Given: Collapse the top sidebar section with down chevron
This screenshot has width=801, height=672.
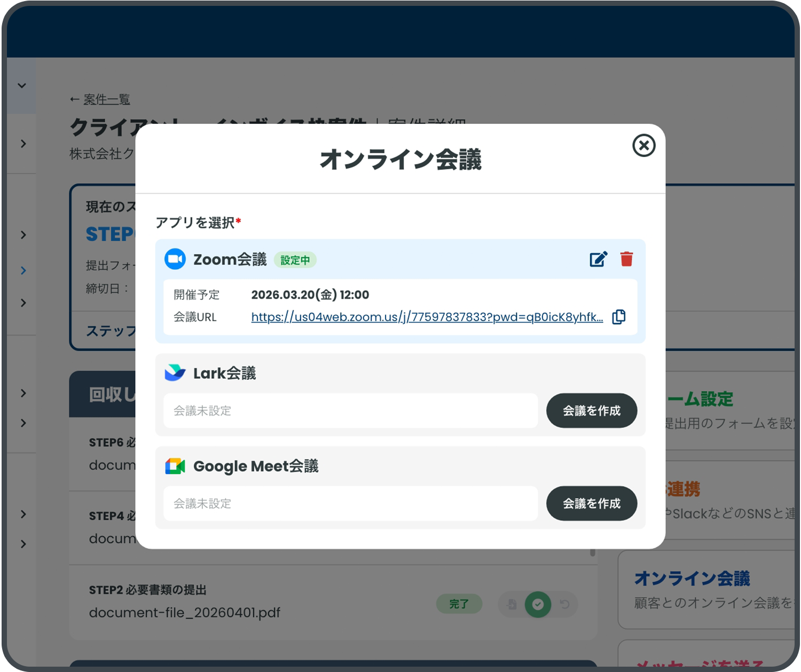Looking at the screenshot, I should pos(21,85).
